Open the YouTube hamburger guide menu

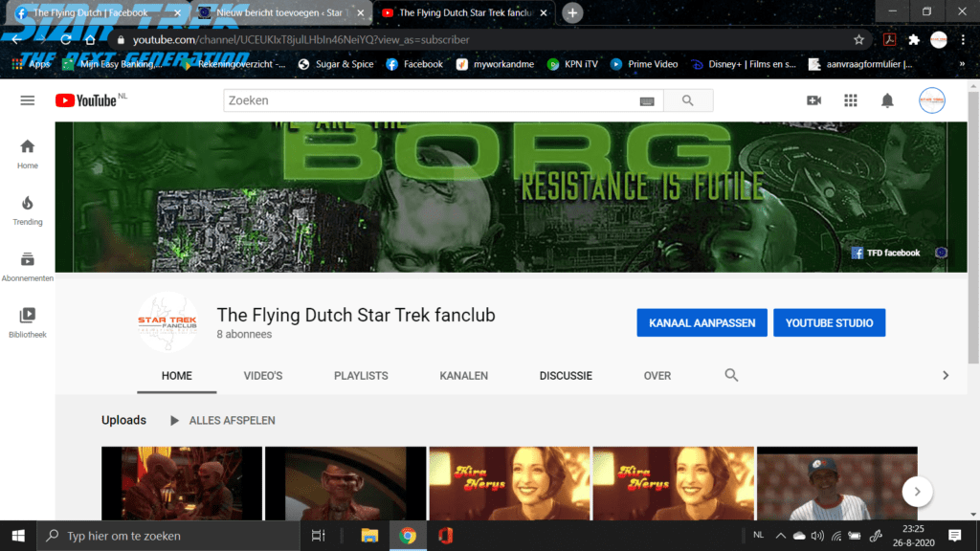[28, 100]
